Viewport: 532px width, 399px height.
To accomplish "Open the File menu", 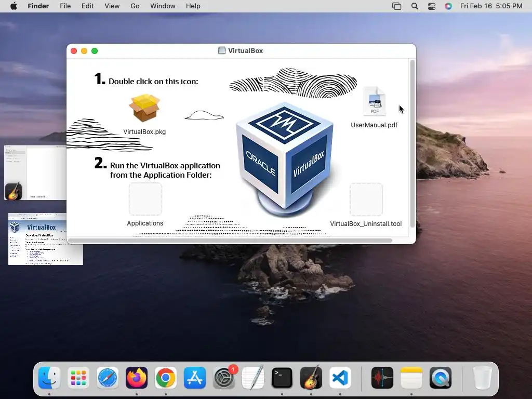I will tap(65, 6).
